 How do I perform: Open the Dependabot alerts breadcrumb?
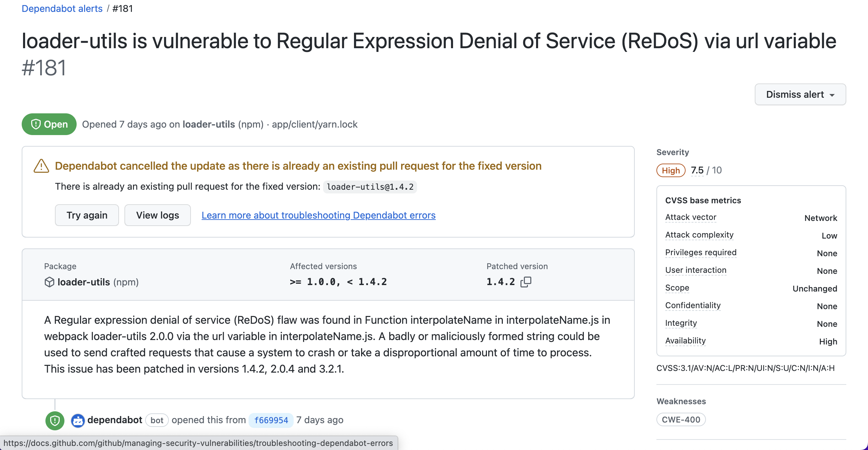62,8
